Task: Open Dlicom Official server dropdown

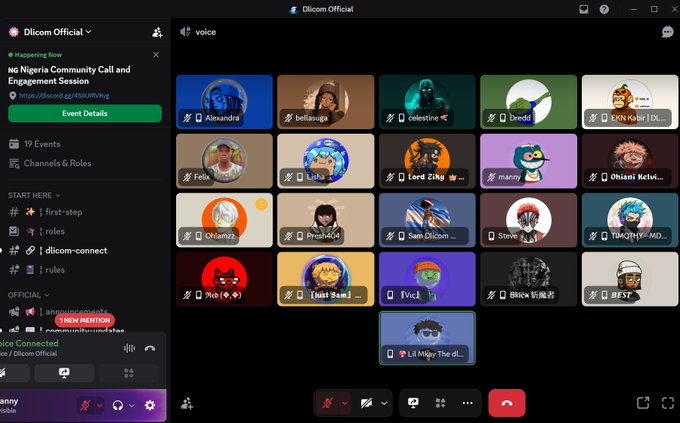Action: [57, 32]
